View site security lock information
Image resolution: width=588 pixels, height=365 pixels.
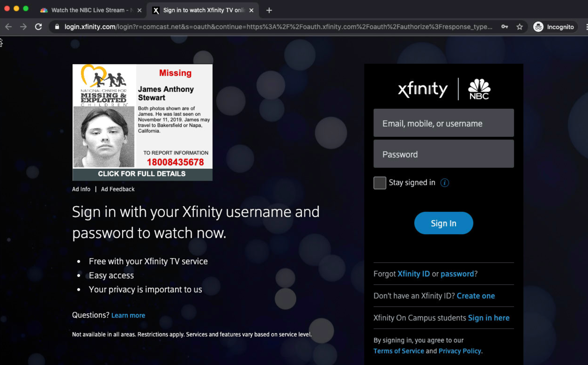click(x=57, y=27)
